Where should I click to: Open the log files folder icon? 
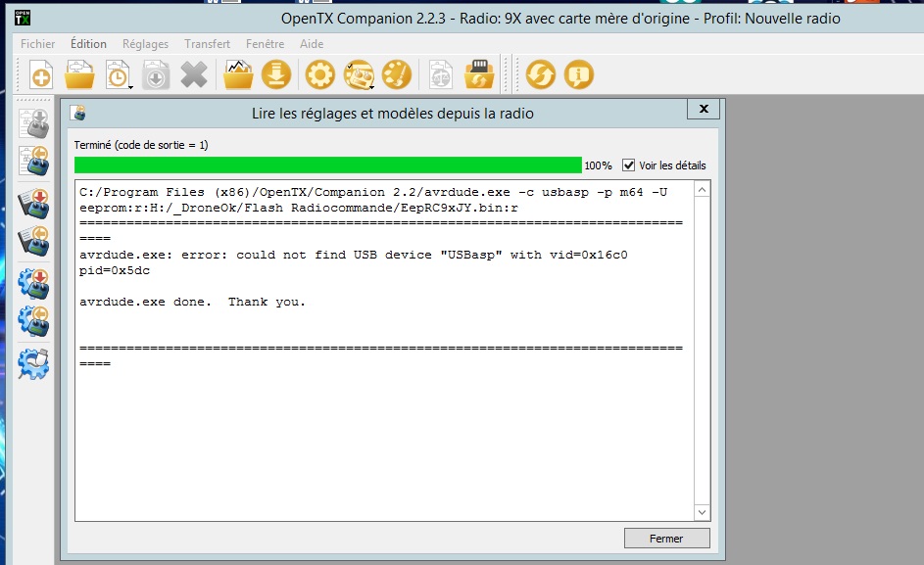pos(238,74)
